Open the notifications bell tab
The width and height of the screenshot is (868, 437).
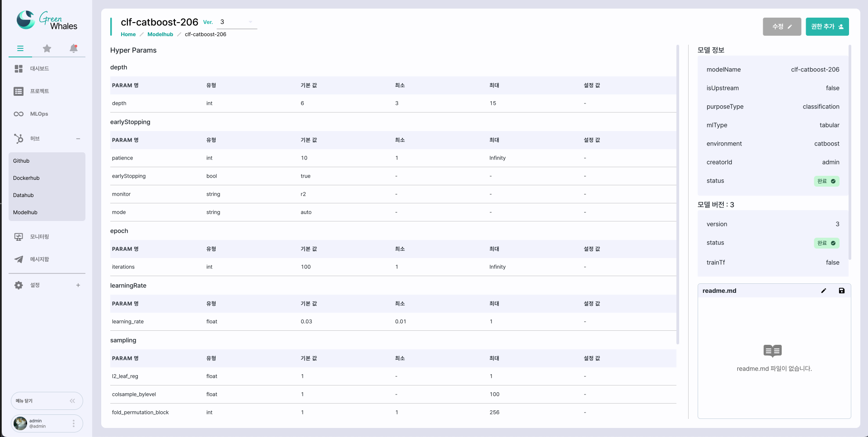pyautogui.click(x=74, y=48)
